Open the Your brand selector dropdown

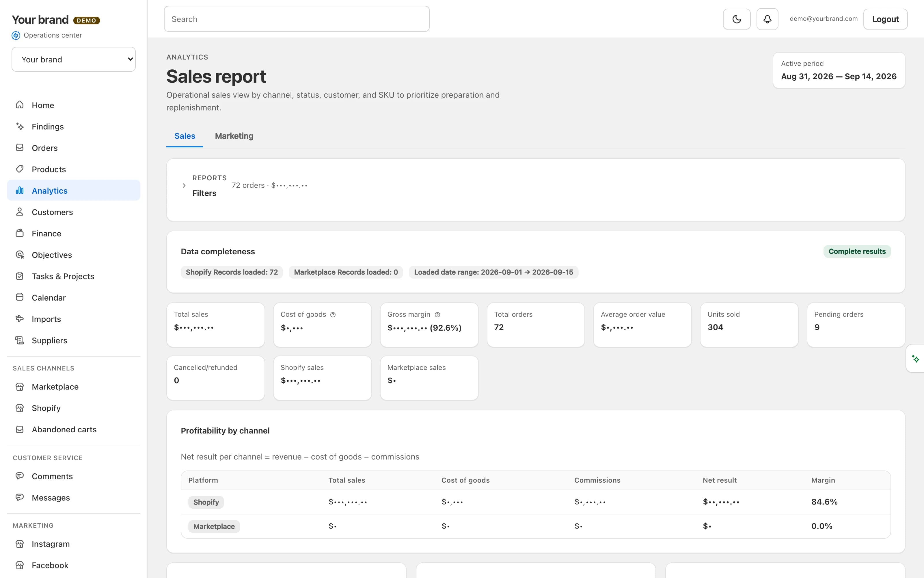(x=74, y=59)
